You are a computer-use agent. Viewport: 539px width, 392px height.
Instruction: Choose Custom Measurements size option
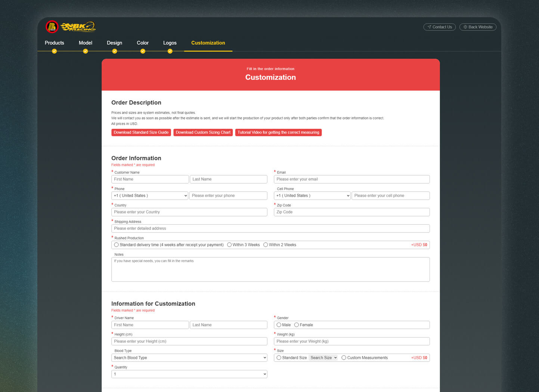[x=344, y=358]
